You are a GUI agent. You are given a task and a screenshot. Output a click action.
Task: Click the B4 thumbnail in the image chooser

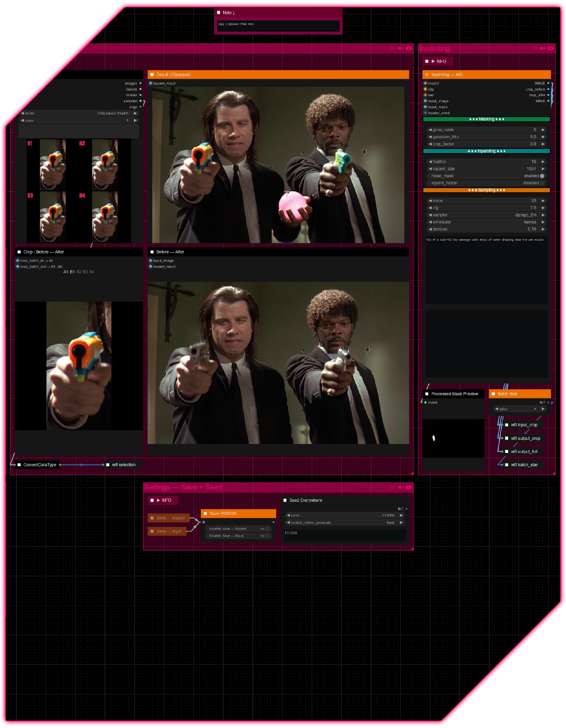point(105,217)
